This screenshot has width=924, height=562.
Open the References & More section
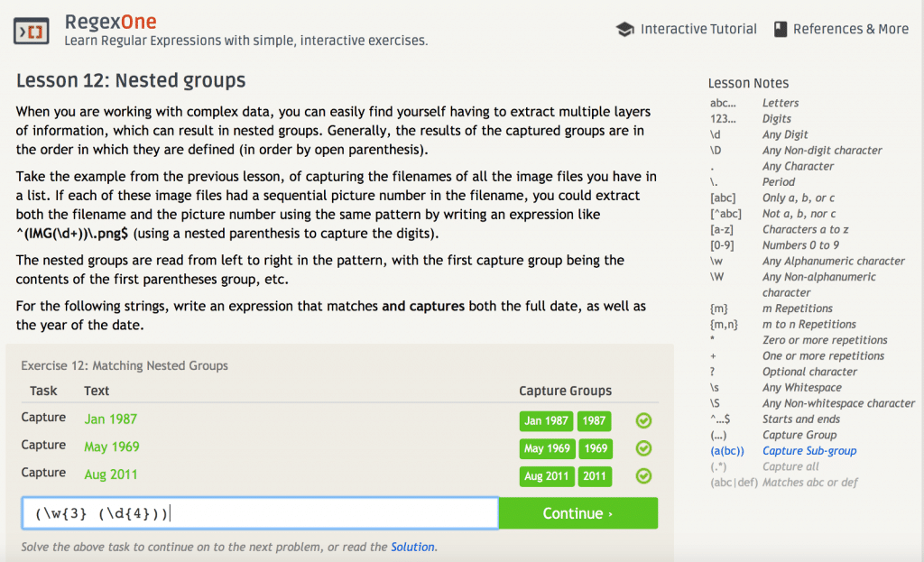[x=851, y=28]
